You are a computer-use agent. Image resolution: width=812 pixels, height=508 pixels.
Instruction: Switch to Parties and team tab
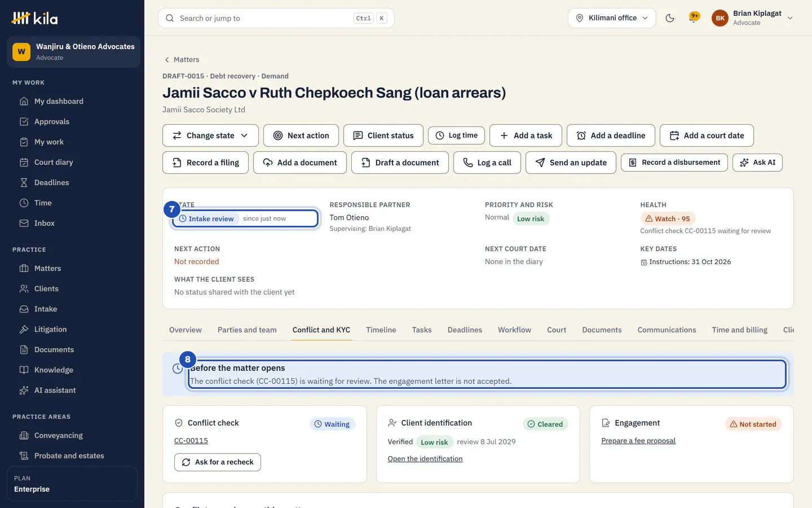point(247,330)
